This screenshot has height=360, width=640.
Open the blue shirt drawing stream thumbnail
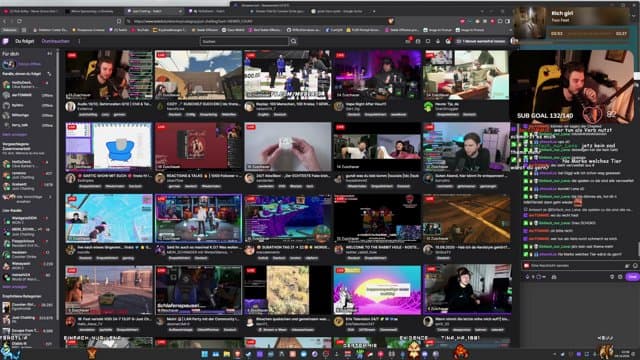coord(109,147)
